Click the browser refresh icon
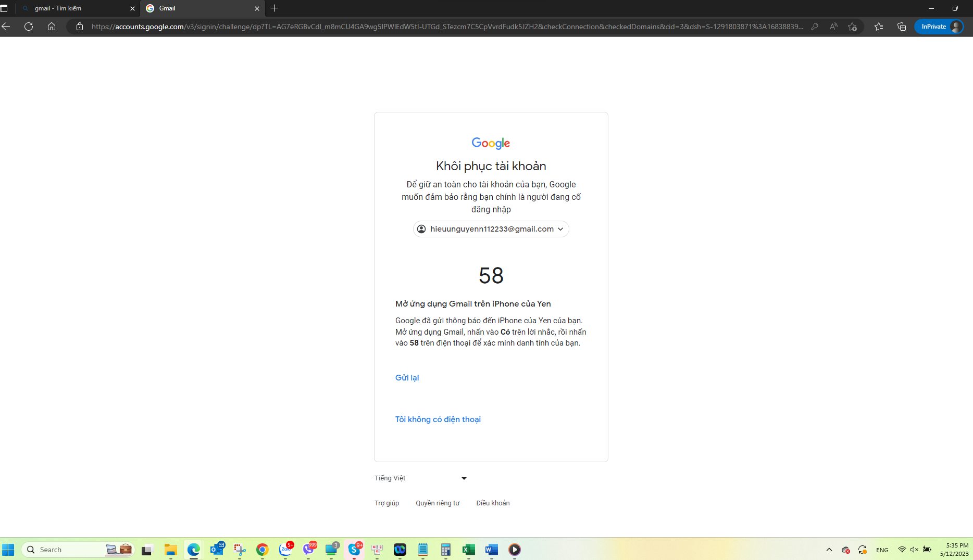Screen dimensions: 973x560 click(29, 27)
